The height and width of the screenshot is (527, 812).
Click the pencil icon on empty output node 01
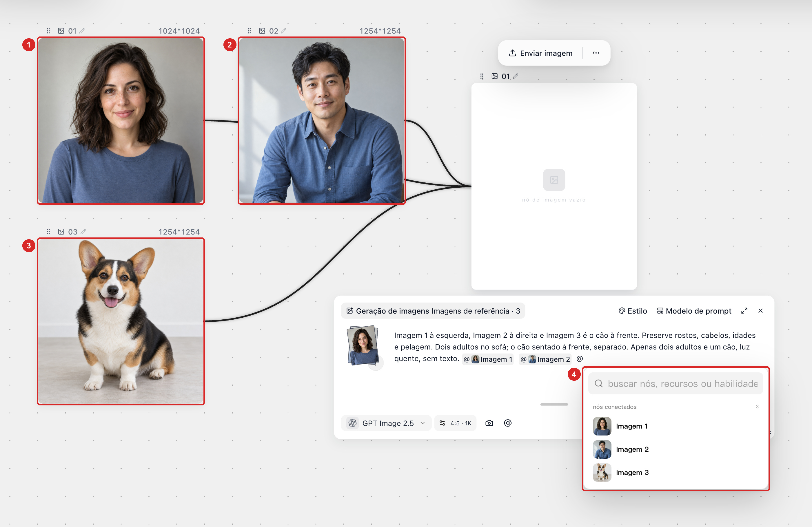[516, 76]
